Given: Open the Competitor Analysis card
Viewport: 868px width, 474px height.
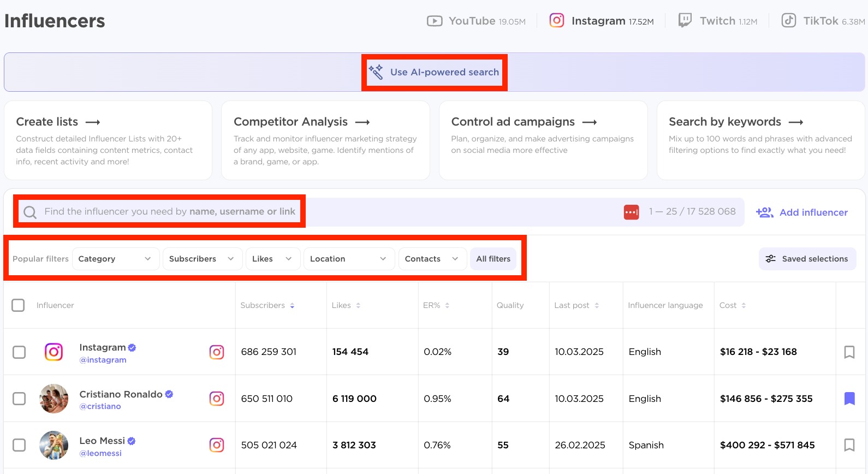Looking at the screenshot, I should (325, 140).
